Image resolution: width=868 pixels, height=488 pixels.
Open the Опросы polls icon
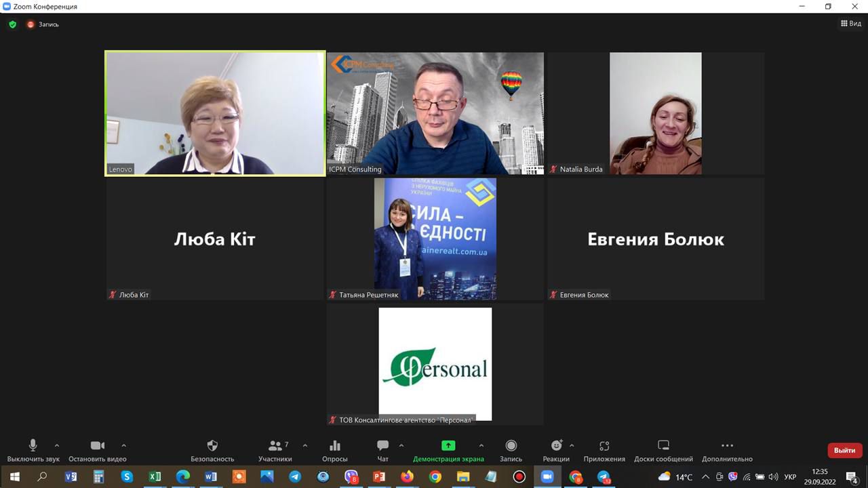[334, 450]
